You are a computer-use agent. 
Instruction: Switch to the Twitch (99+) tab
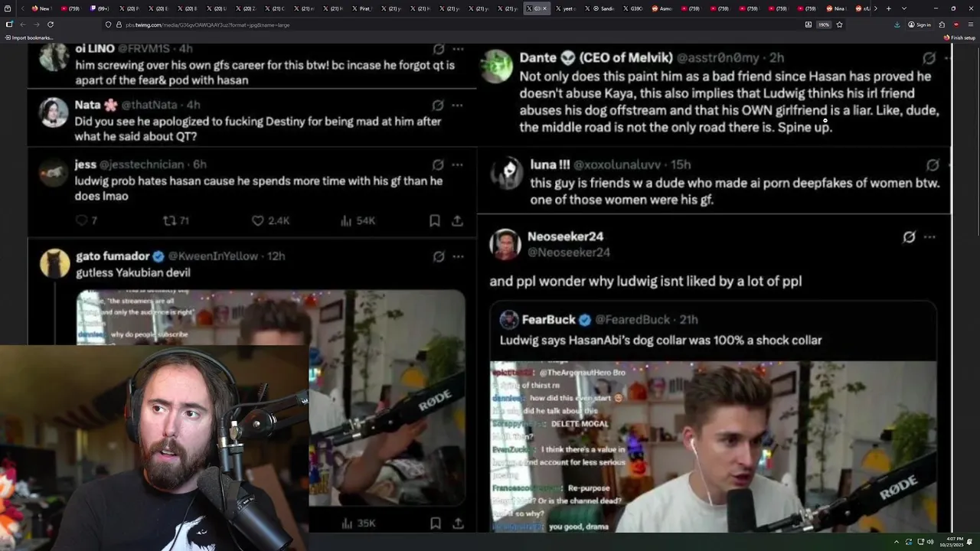[x=100, y=8]
